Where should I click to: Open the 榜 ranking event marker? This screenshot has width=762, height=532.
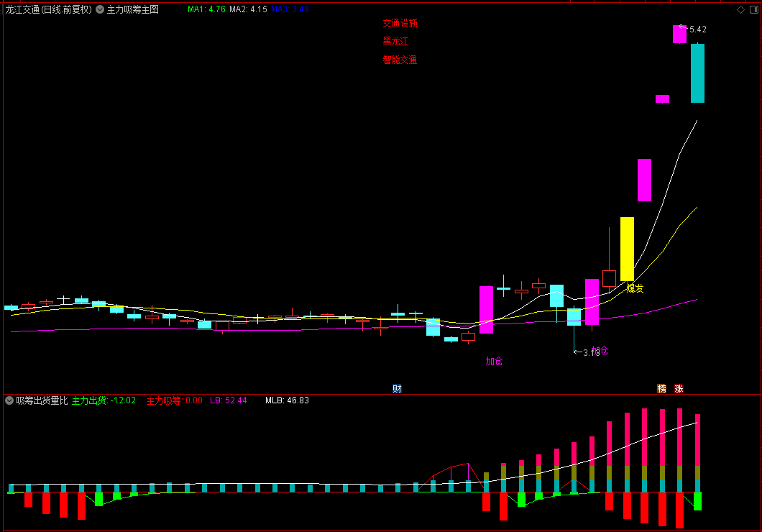tap(661, 389)
